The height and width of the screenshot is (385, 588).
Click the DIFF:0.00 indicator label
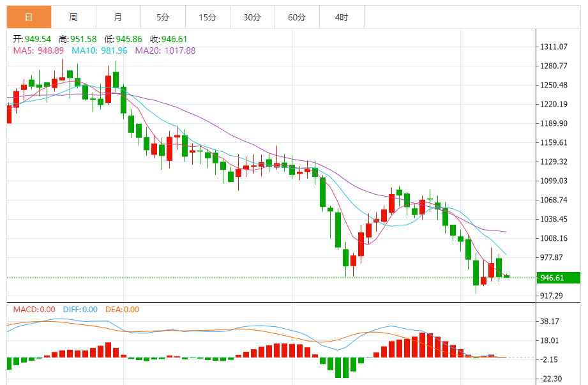coord(80,309)
